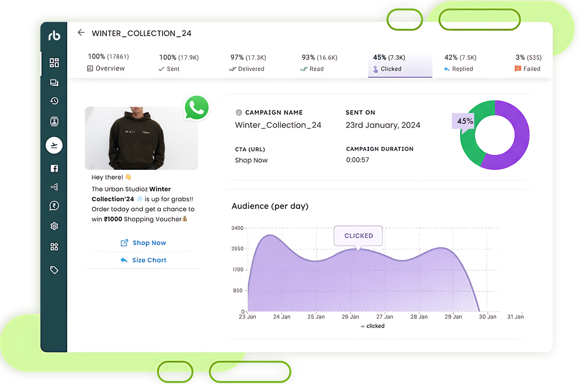Open the tags label sidebar icon

pos(54,270)
